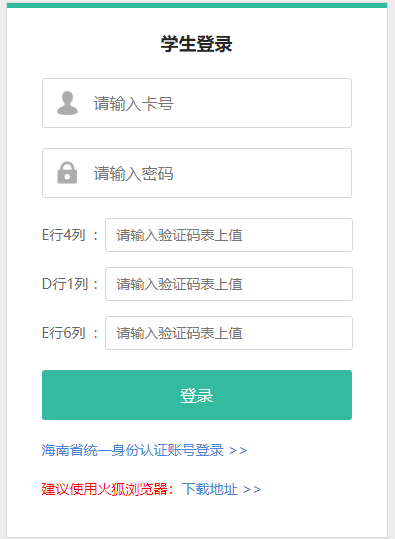Open 海南省统一身份认证账号登录 link
Viewport: 395px width, 539px height.
(133, 450)
